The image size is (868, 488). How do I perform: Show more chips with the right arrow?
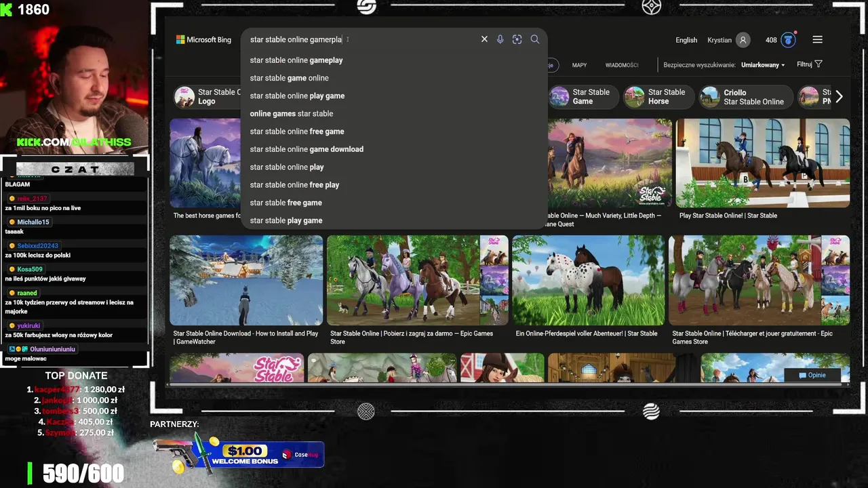[x=839, y=97]
